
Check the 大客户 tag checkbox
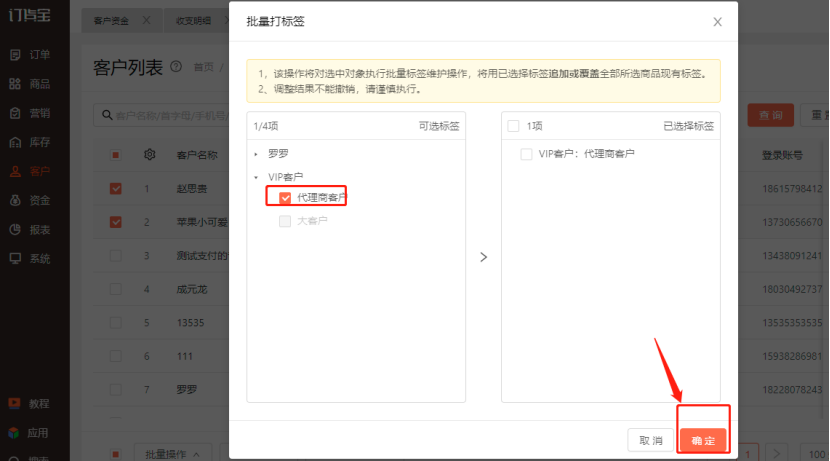point(285,221)
